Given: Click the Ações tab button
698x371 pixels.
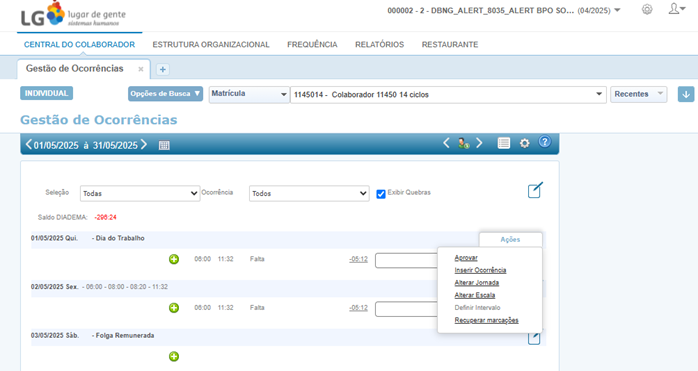Looking at the screenshot, I should tap(510, 240).
